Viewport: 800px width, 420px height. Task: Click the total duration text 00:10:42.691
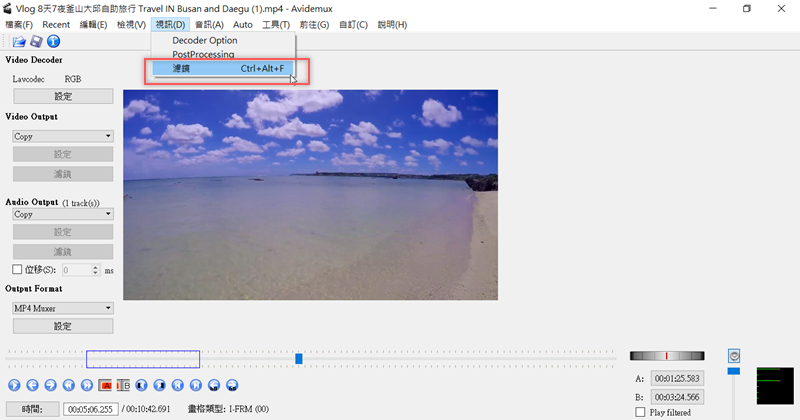pos(148,409)
